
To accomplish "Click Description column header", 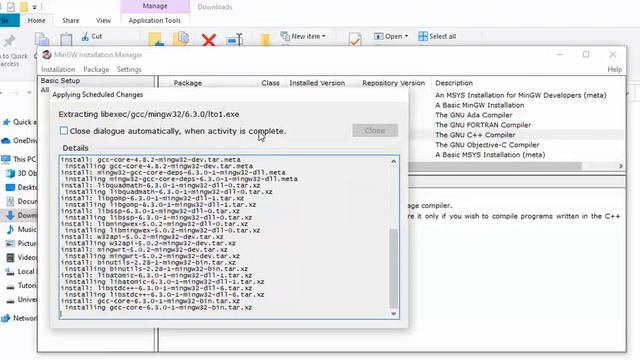I will [454, 83].
